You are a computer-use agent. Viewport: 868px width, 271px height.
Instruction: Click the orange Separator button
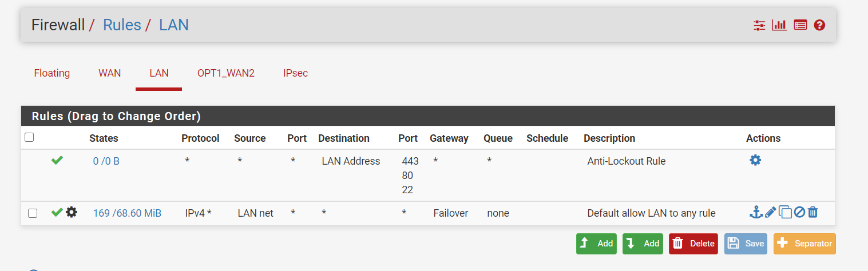click(804, 244)
